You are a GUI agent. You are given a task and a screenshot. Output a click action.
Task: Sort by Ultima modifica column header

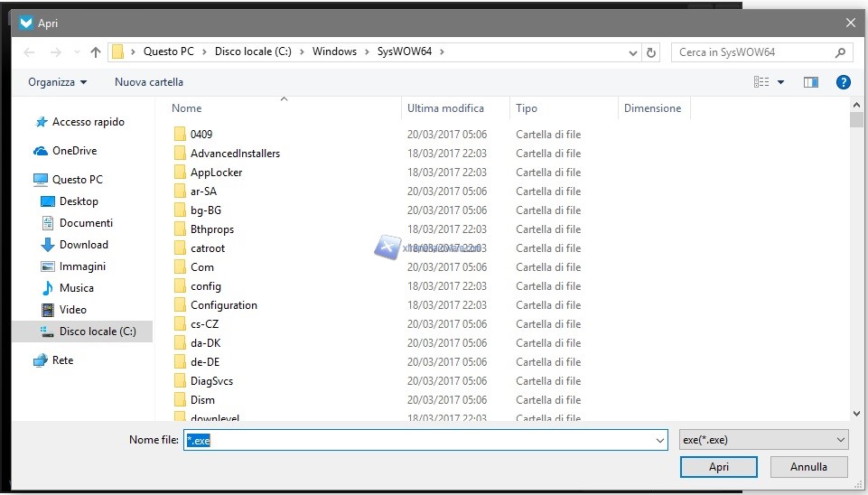tap(445, 108)
